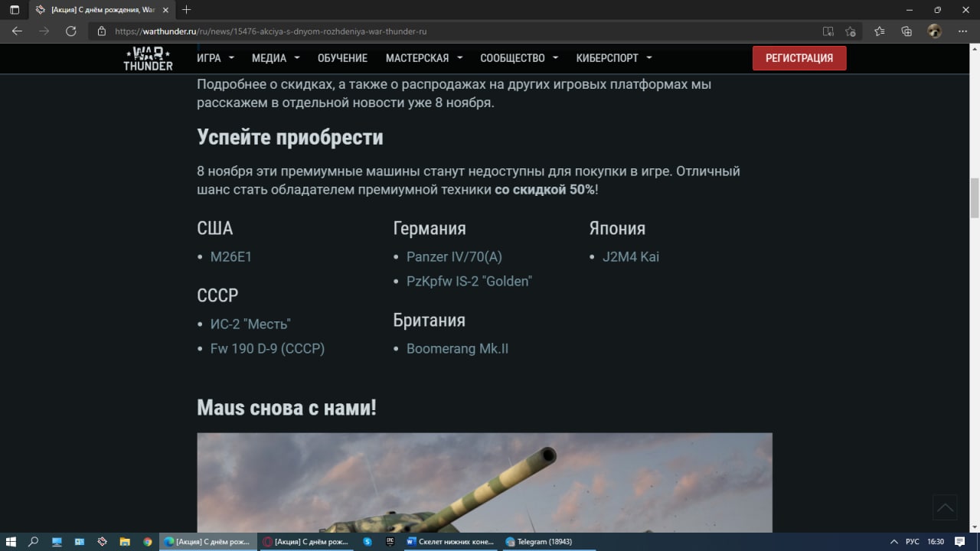Open the ОБУЧЕНИЕ menu item
The image size is (980, 551).
pyautogui.click(x=342, y=58)
